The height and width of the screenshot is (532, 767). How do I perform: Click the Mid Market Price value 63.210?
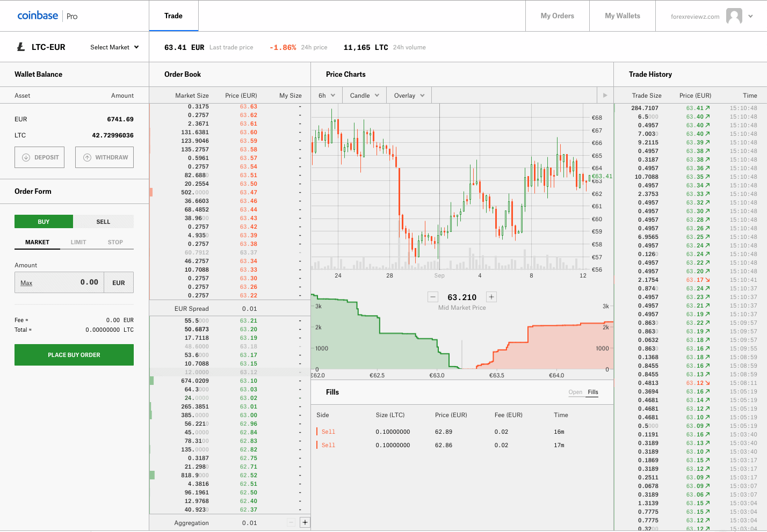click(x=462, y=297)
